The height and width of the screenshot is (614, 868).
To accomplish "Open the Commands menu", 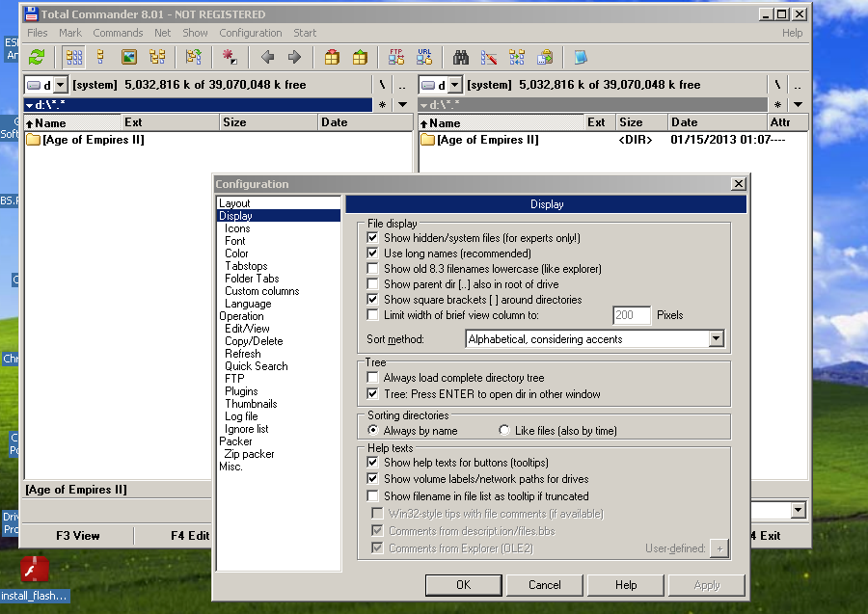I will (x=118, y=33).
